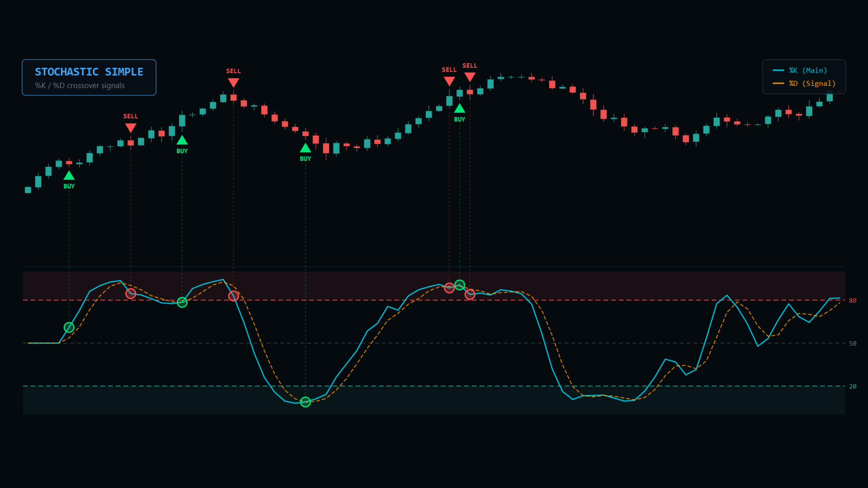Click the first green crossover circle below 80
This screenshot has height=488, width=868.
tap(69, 327)
